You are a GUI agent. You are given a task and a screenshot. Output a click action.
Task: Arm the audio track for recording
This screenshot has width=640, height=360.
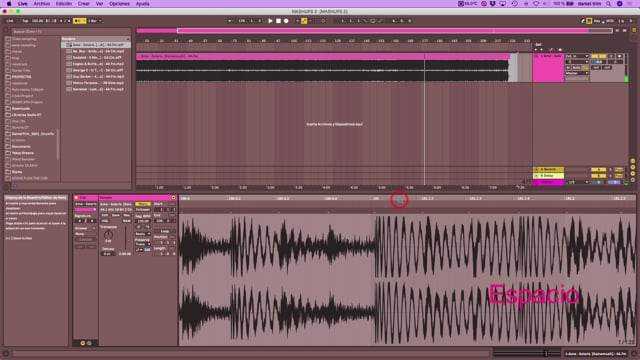click(x=620, y=56)
